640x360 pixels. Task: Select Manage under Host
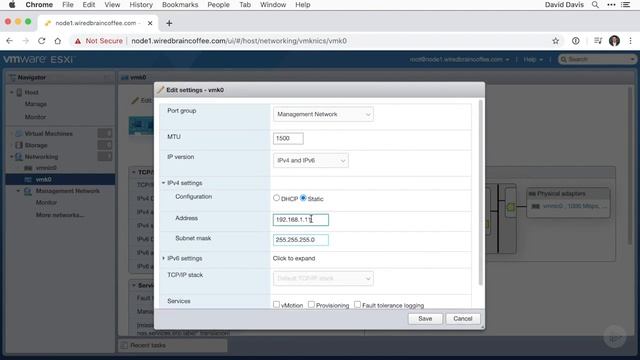(36, 104)
